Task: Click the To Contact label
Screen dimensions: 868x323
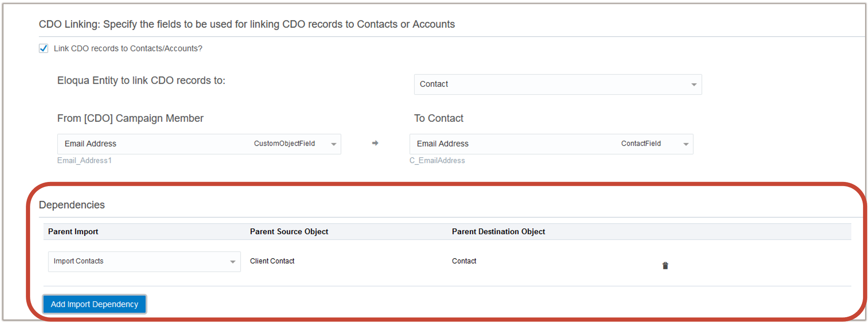Action: [439, 119]
